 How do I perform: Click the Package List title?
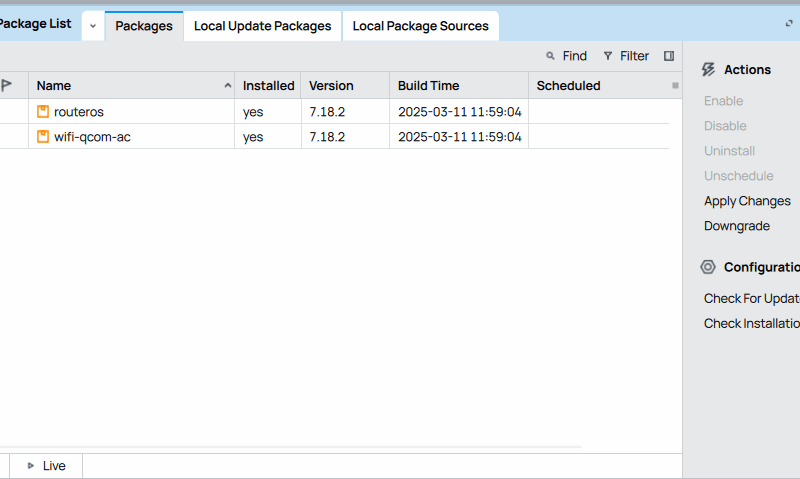35,23
